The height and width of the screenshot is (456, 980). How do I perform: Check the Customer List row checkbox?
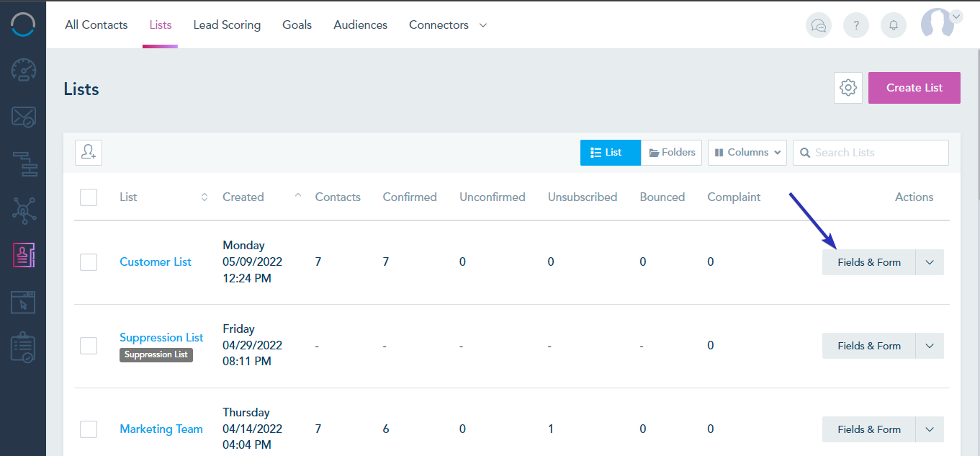click(x=89, y=262)
